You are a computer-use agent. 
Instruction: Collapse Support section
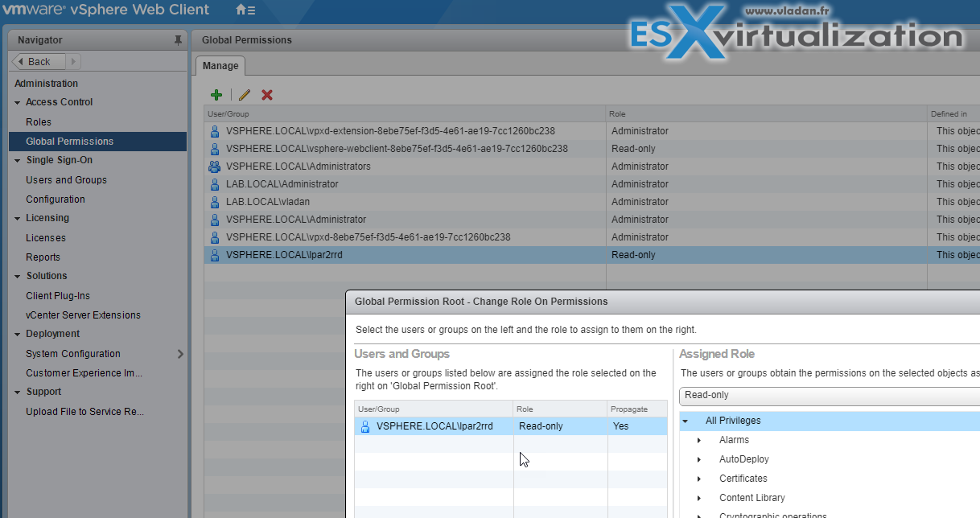tap(18, 393)
